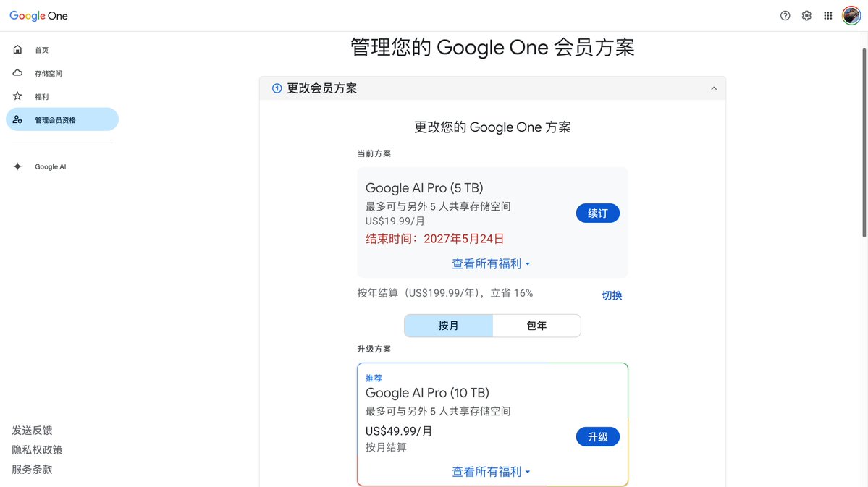
Task: Click the 按年结算 savings notice text
Action: point(445,293)
